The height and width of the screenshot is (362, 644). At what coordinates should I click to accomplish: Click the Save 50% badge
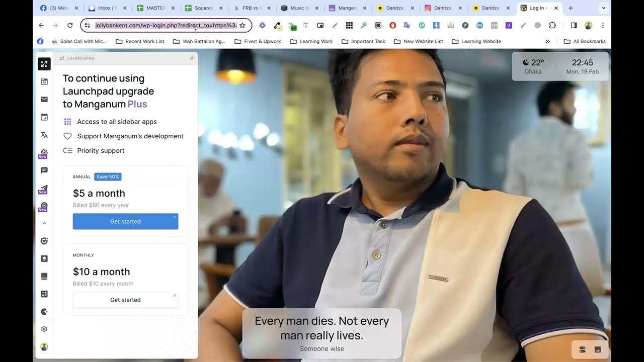pyautogui.click(x=108, y=176)
